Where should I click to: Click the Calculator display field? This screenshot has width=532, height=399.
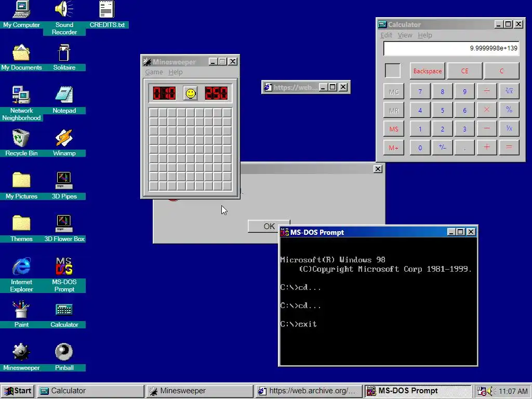[451, 48]
